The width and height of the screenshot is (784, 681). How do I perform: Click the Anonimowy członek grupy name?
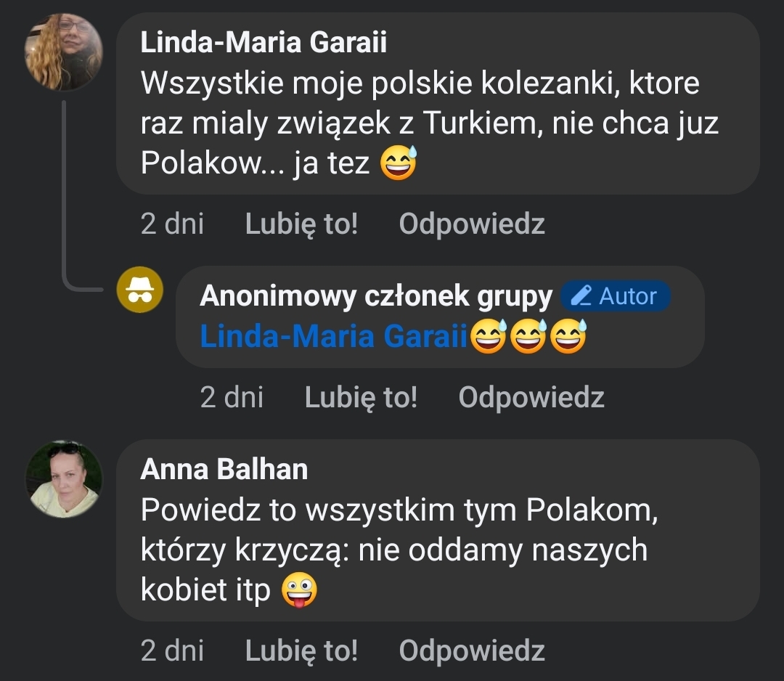[375, 296]
